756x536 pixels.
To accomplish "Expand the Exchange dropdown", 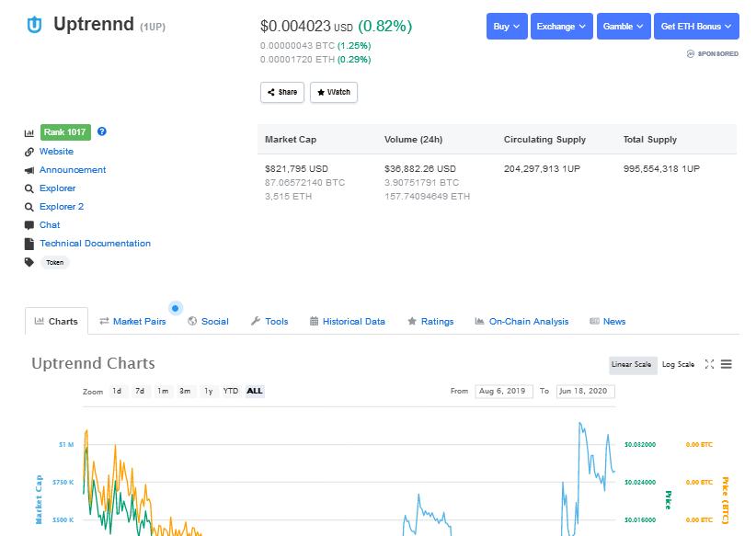I will click(562, 27).
